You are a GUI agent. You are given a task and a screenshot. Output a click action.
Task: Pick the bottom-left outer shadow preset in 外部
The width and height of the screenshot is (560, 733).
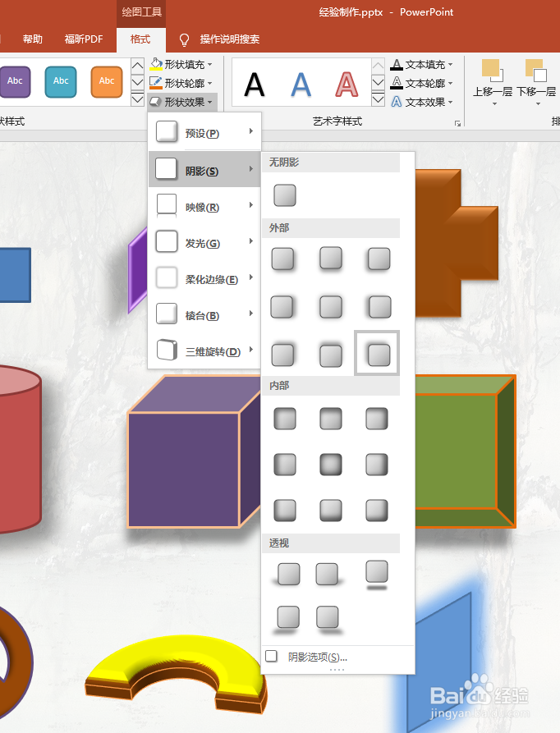pos(282,355)
